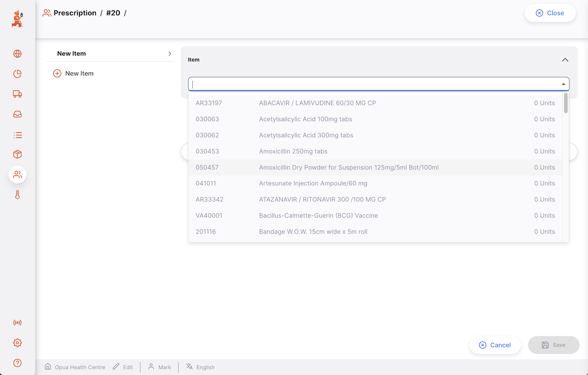Open the list icon in sidebar
Screen dimensions: 588x375
click(x=17, y=135)
